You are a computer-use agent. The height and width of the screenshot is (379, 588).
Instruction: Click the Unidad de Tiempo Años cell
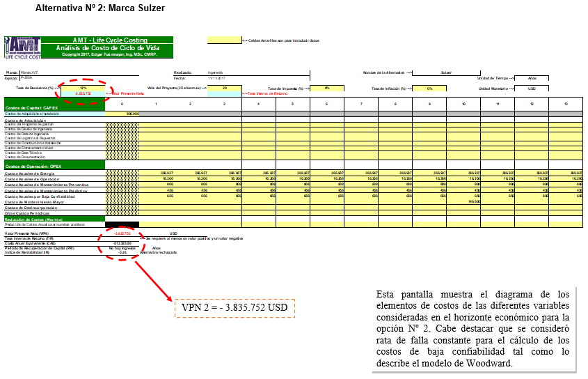532,78
